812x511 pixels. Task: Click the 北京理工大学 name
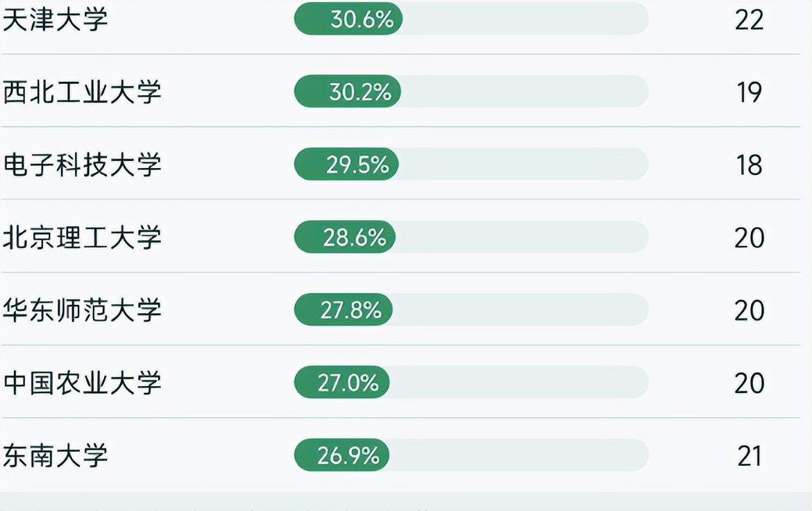coord(82,238)
